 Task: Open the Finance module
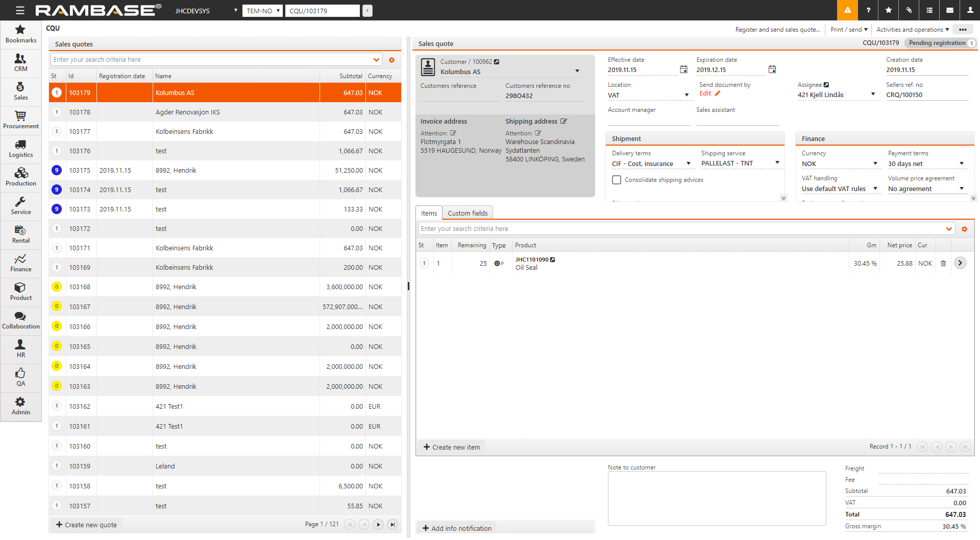click(20, 263)
